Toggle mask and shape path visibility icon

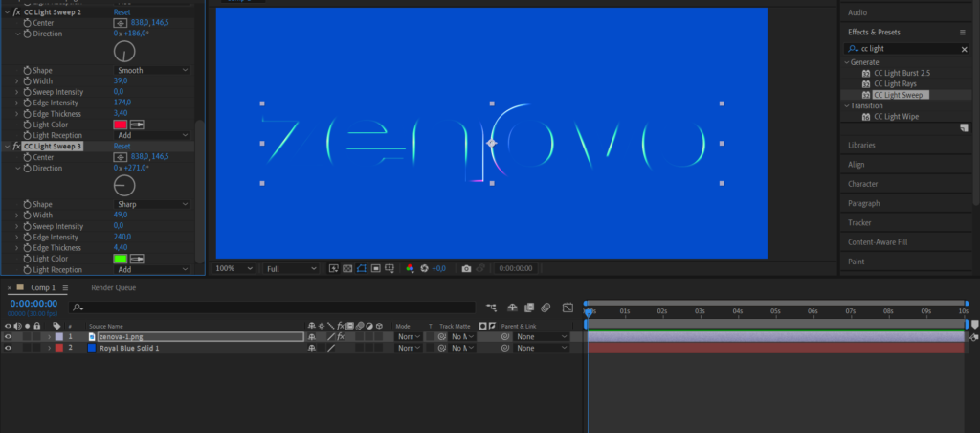[361, 268]
